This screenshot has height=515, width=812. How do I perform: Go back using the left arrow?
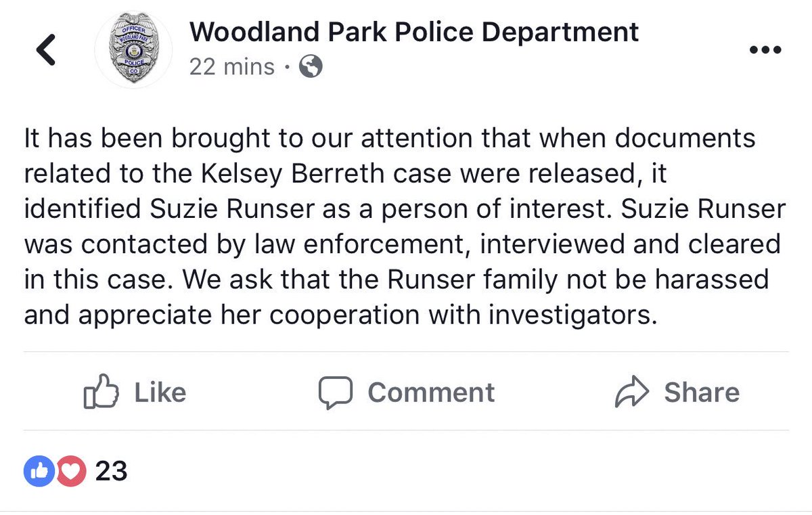click(x=46, y=51)
